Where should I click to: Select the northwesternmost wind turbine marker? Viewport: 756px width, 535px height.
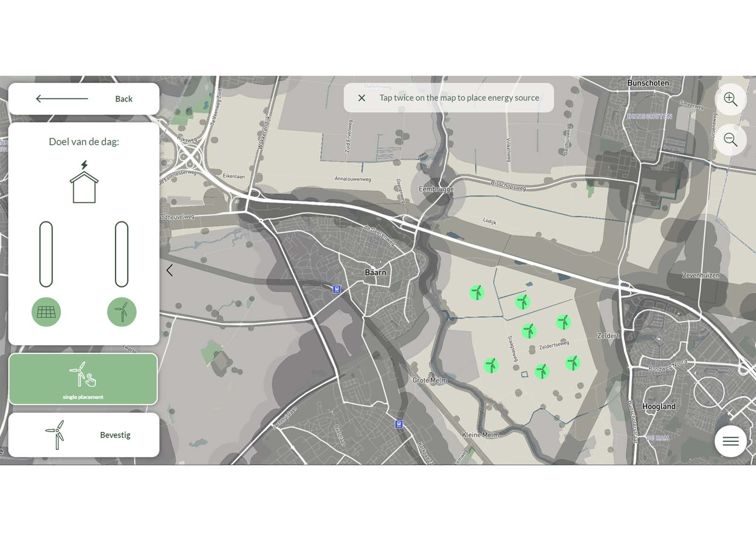[x=477, y=293]
